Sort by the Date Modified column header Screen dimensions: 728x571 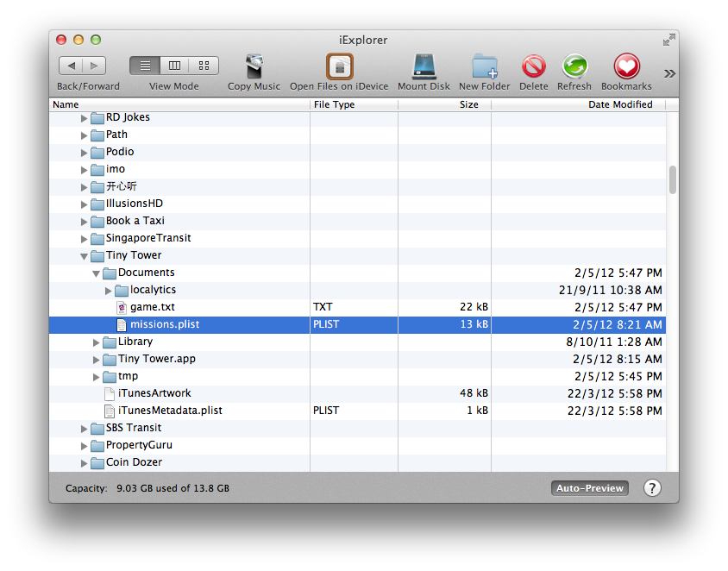pyautogui.click(x=579, y=104)
